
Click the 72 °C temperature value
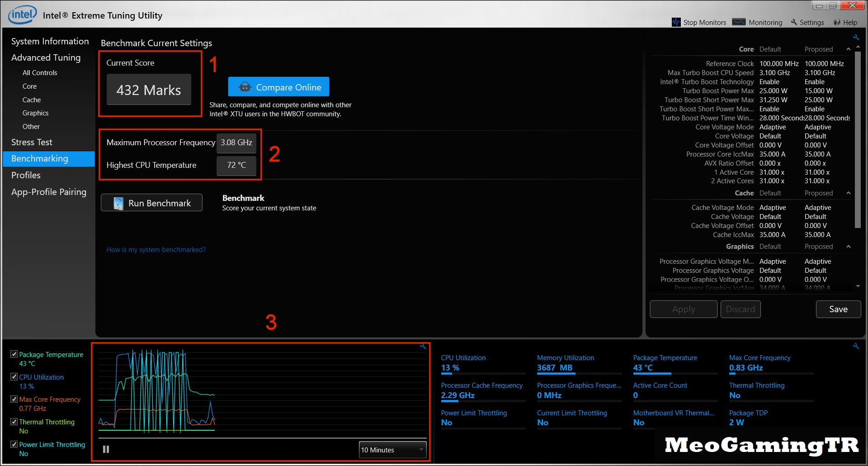click(236, 165)
